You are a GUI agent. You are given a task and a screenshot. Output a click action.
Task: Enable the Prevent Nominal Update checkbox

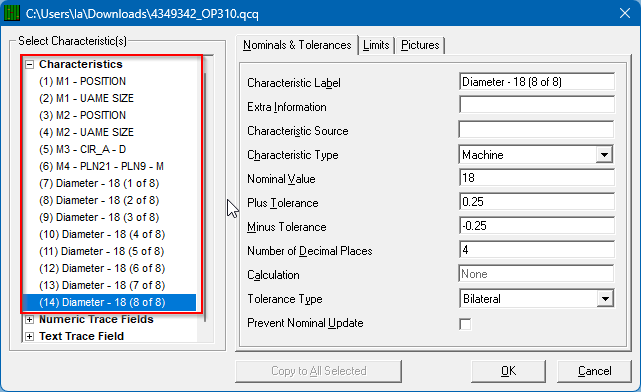(465, 324)
